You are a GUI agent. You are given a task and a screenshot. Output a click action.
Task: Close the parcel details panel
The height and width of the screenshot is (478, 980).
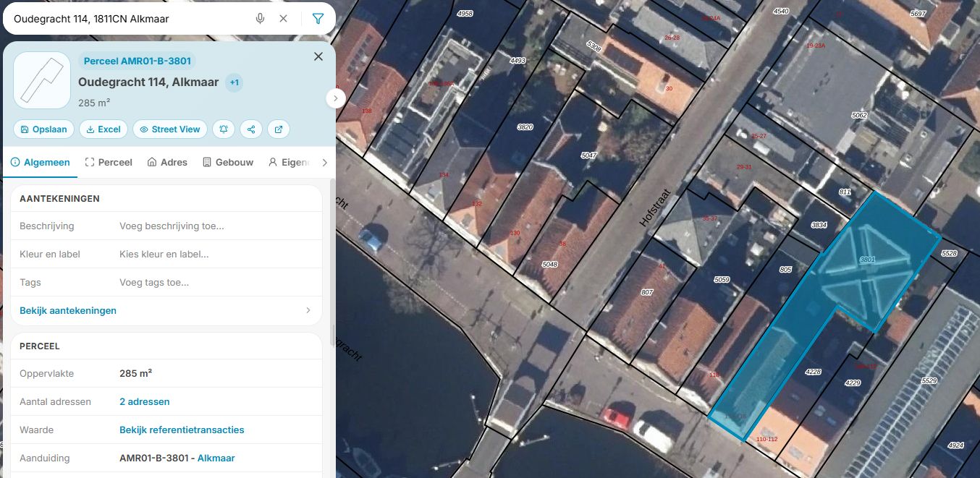318,56
